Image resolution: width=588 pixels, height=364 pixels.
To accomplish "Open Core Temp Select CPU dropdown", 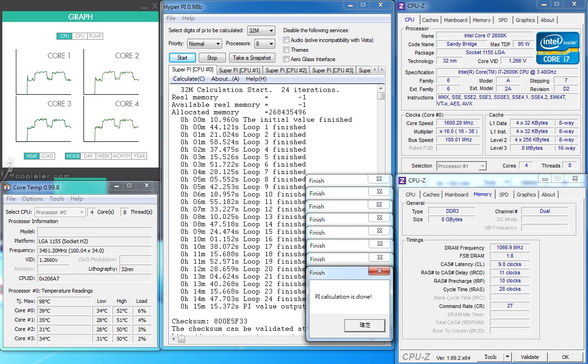I will [60, 212].
